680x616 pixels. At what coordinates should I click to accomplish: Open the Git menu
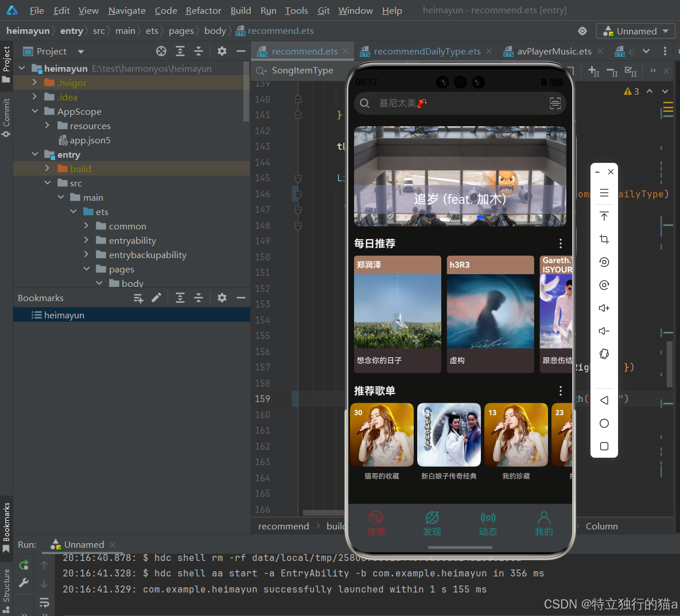pyautogui.click(x=324, y=10)
